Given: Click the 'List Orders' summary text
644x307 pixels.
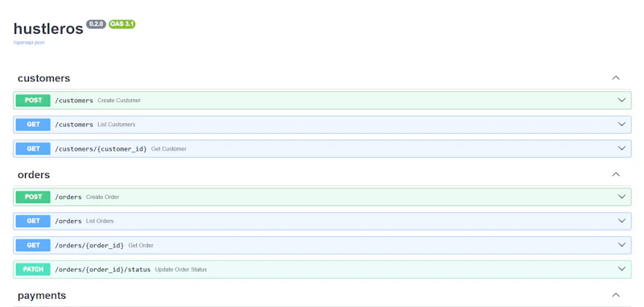Looking at the screenshot, I should pyautogui.click(x=100, y=221).
